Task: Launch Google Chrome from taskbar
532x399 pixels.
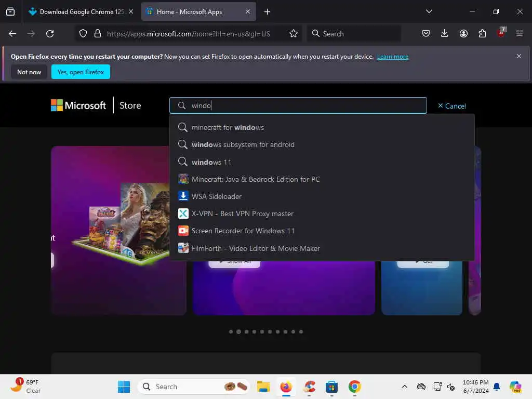Action: point(354,387)
